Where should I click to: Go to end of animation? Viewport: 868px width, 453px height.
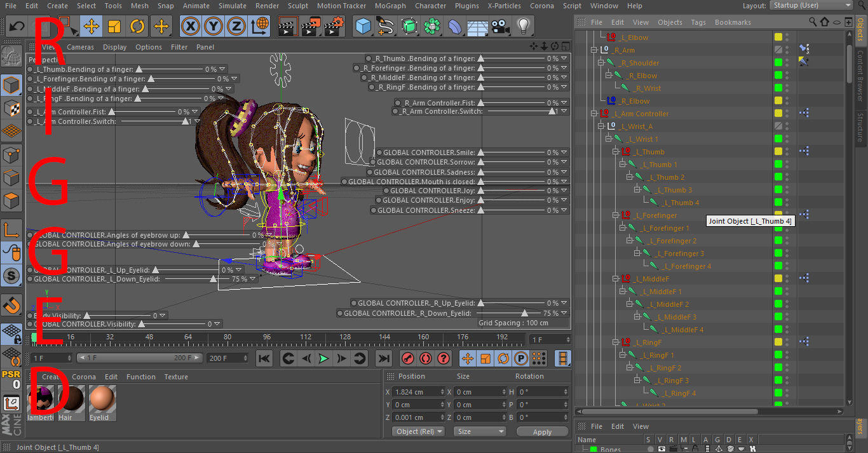383,358
